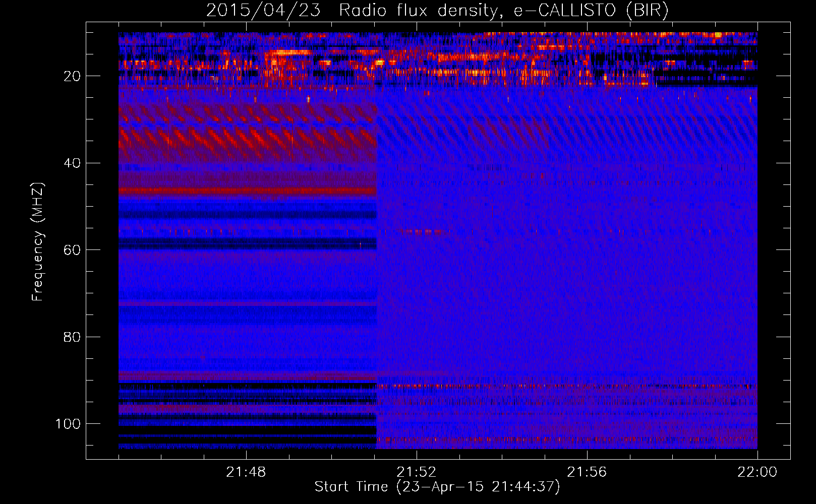Click the 100 frequency tick label
Image resolution: width=816 pixels, height=504 pixels.
pos(68,424)
